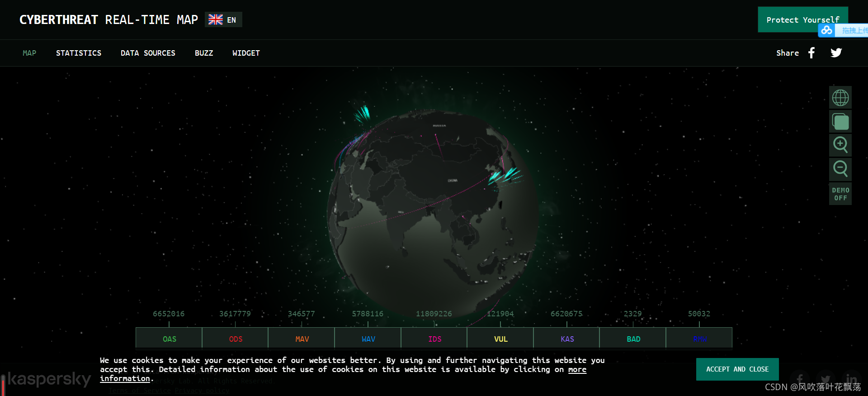Click the rotating 3D globe
Viewport: 868px width, 396px height.
[433, 215]
